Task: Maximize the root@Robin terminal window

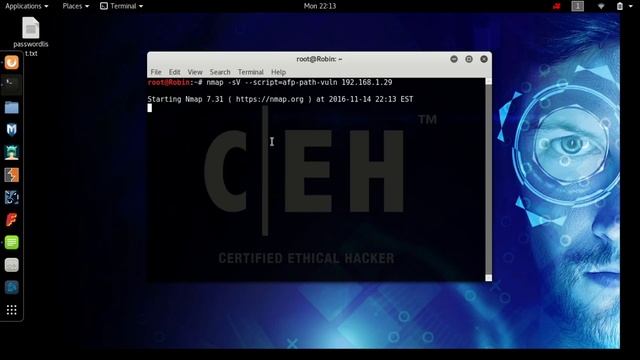Action: (x=469, y=59)
